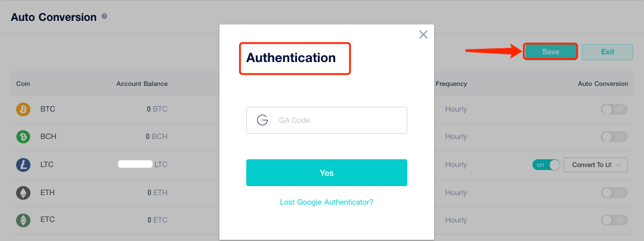Toggle BTC auto conversion switch
Screen dimensions: 644x241
click(614, 110)
